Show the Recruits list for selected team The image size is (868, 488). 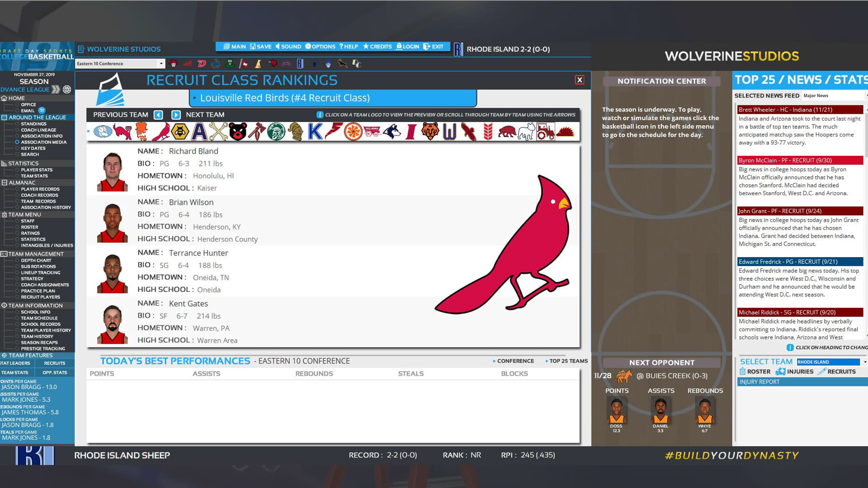(837, 372)
